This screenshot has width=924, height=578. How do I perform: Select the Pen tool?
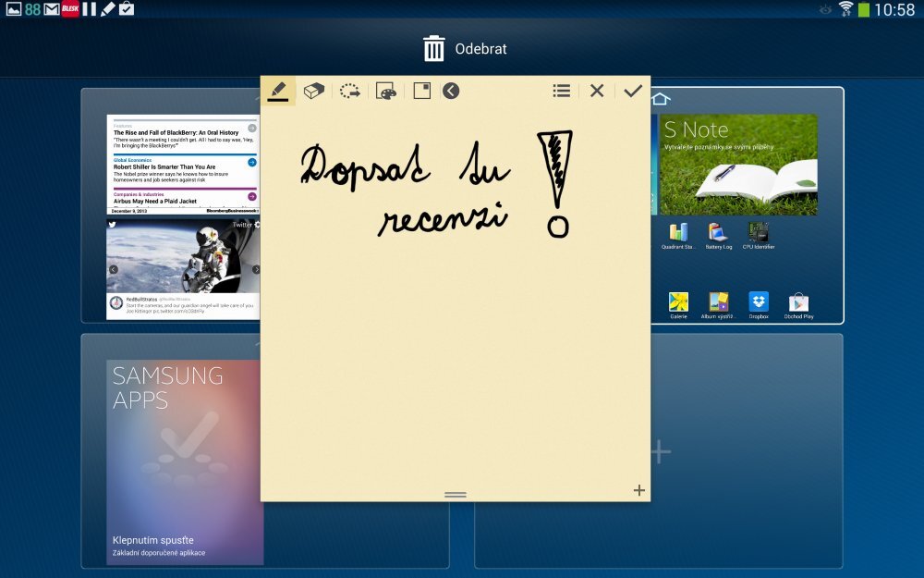[277, 90]
